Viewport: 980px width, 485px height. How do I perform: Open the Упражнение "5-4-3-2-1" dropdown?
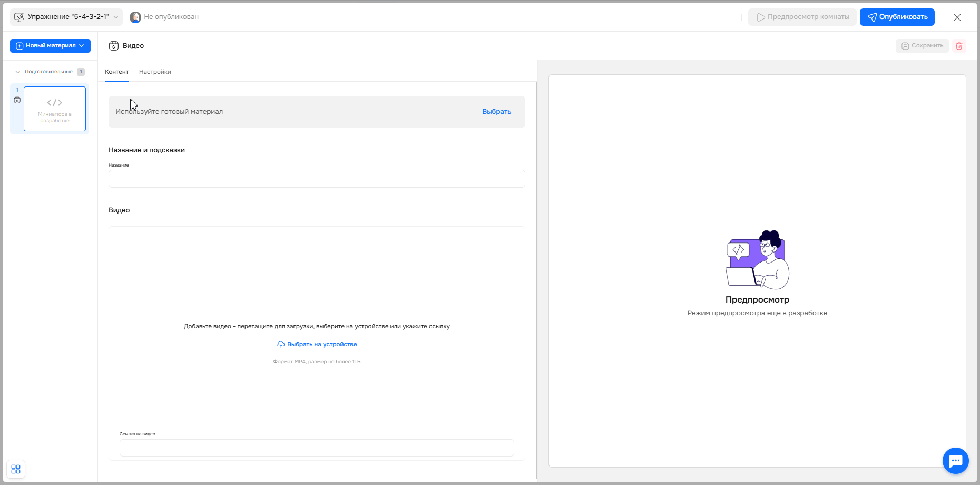66,17
